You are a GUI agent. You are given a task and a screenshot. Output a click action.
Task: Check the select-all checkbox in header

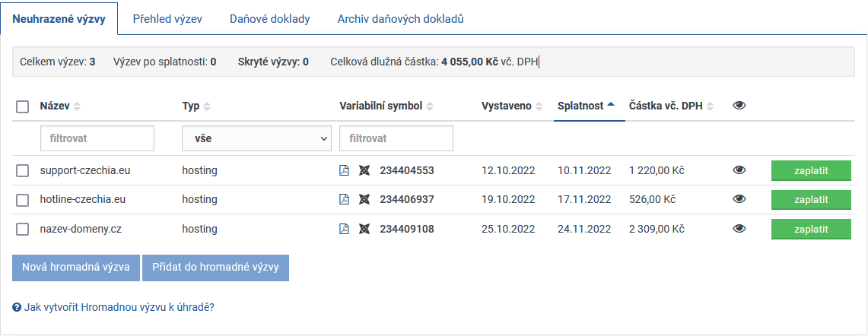coord(23,107)
